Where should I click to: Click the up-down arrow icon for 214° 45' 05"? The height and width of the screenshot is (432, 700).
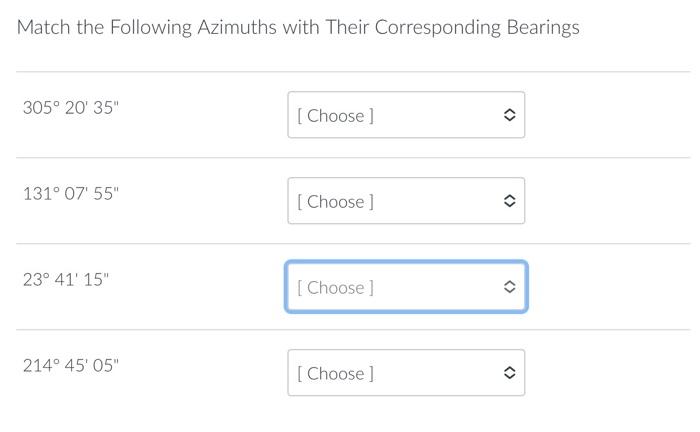tap(508, 374)
